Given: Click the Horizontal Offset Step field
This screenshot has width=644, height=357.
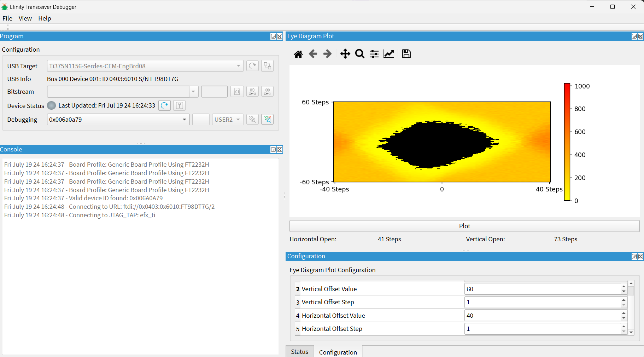Looking at the screenshot, I should (x=543, y=329).
